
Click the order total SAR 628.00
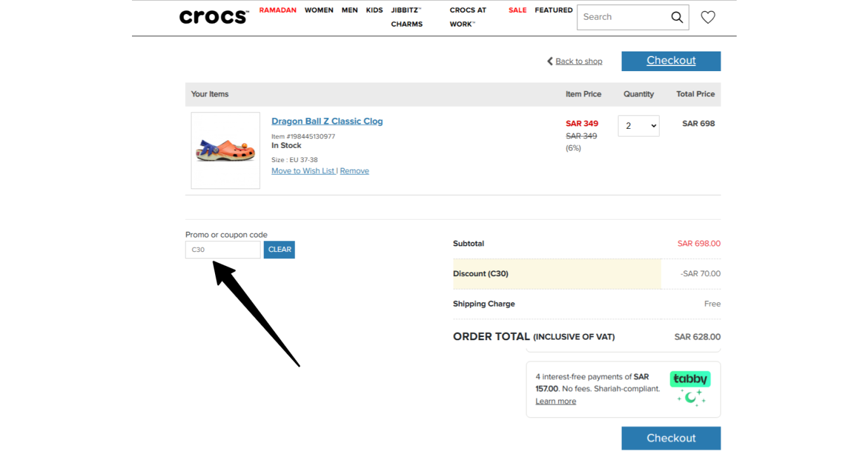[x=697, y=337]
